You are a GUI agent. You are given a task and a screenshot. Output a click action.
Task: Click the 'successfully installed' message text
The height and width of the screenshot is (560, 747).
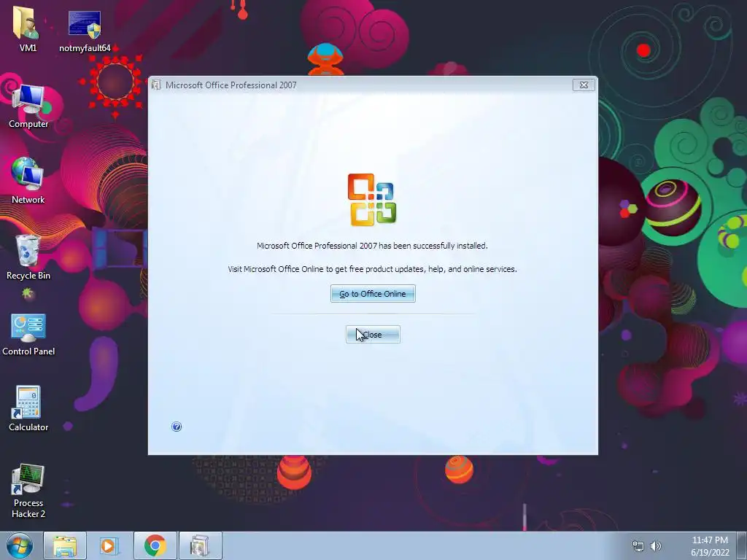pos(372,246)
